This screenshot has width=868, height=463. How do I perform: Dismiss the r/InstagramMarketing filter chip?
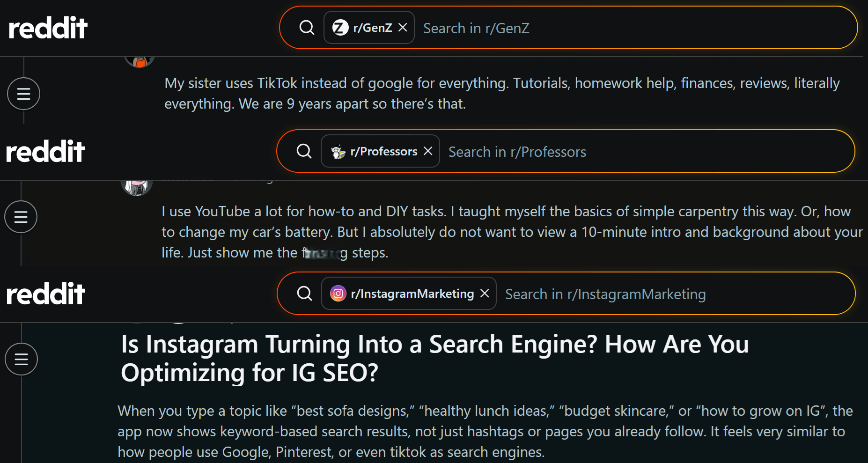click(x=485, y=294)
